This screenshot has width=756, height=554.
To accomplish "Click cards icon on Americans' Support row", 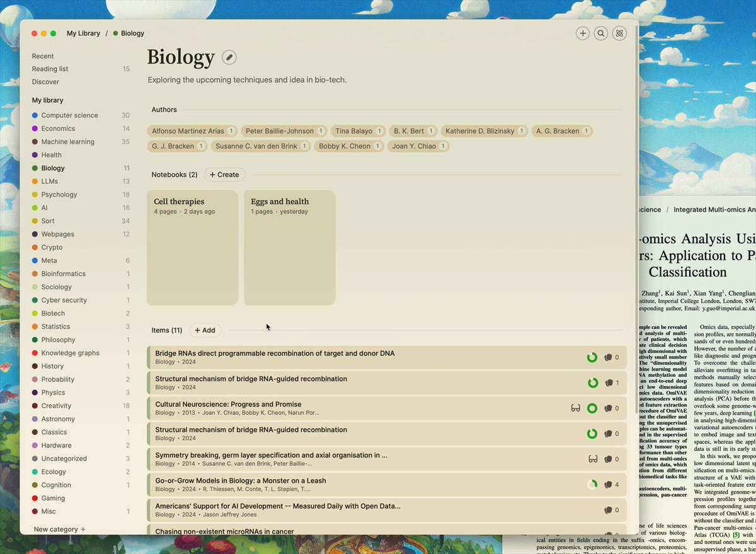I will (608, 510).
